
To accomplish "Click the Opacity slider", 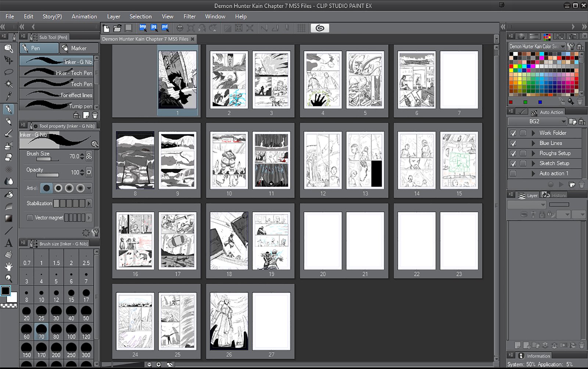I will pos(47,175).
